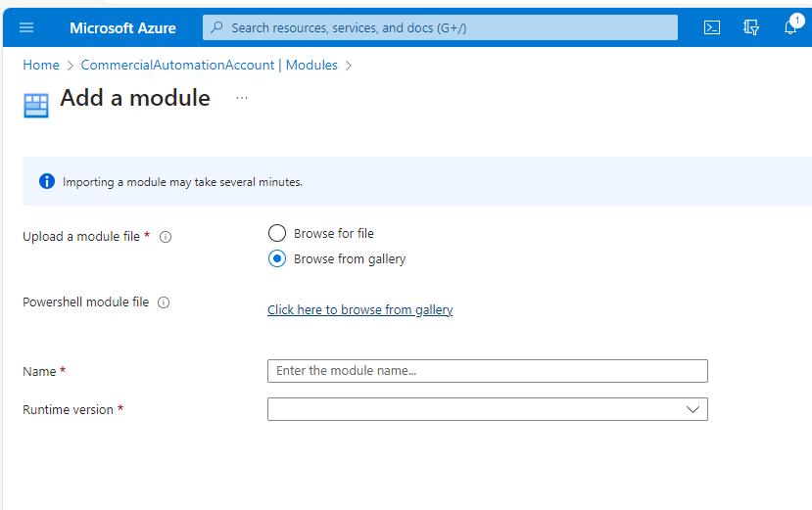This screenshot has width=812, height=510.
Task: Click the Powershell module file label
Action: coord(86,301)
